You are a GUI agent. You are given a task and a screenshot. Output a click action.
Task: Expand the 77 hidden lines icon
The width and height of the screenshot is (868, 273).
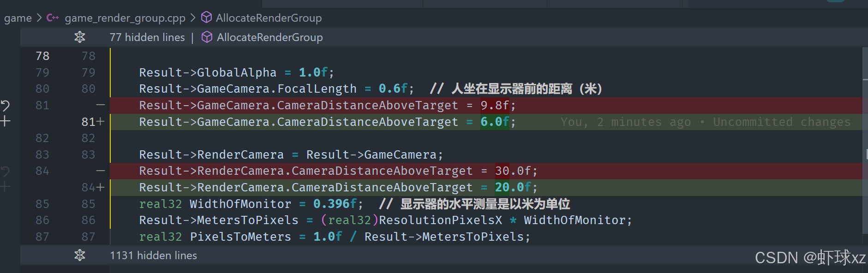click(x=80, y=37)
